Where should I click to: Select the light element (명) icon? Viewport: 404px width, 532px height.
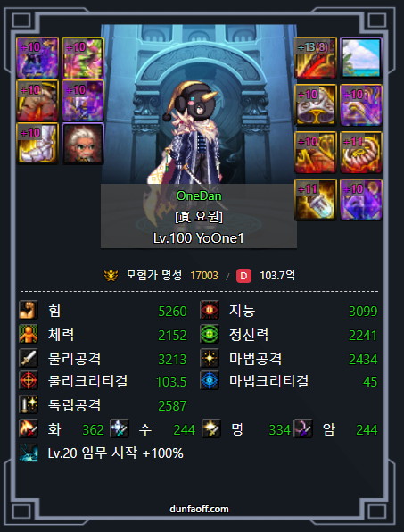pos(211,428)
